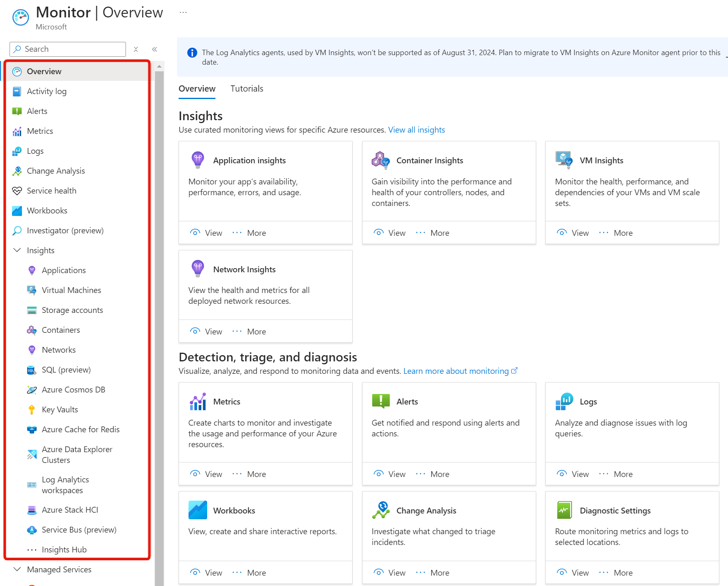The image size is (728, 586).
Task: Click the Azure Cache for Redis icon
Action: click(32, 429)
